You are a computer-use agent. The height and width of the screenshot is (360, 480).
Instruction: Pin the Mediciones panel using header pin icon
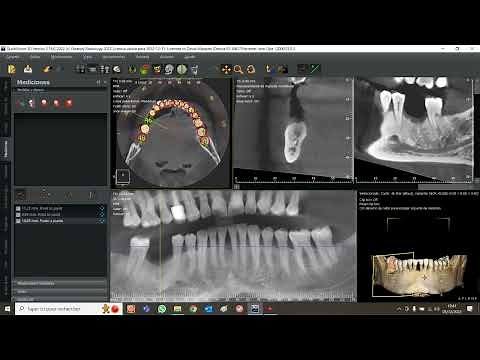(x=99, y=82)
